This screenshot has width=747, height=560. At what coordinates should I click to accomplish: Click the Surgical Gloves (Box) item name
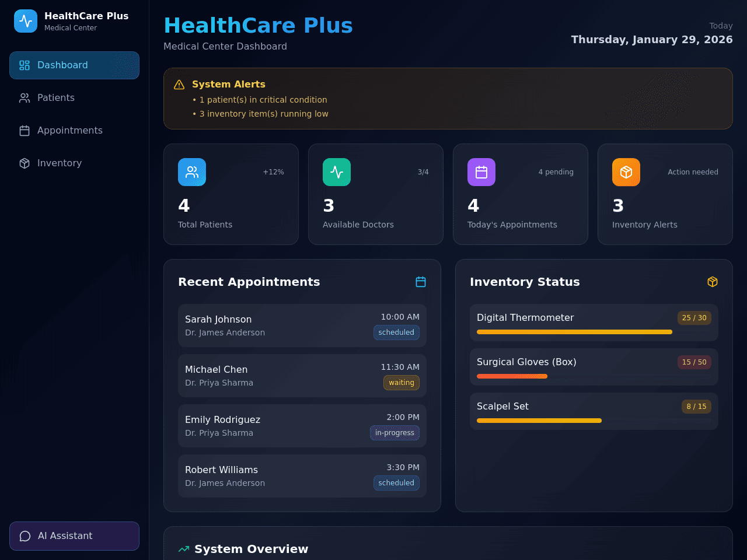click(x=526, y=362)
